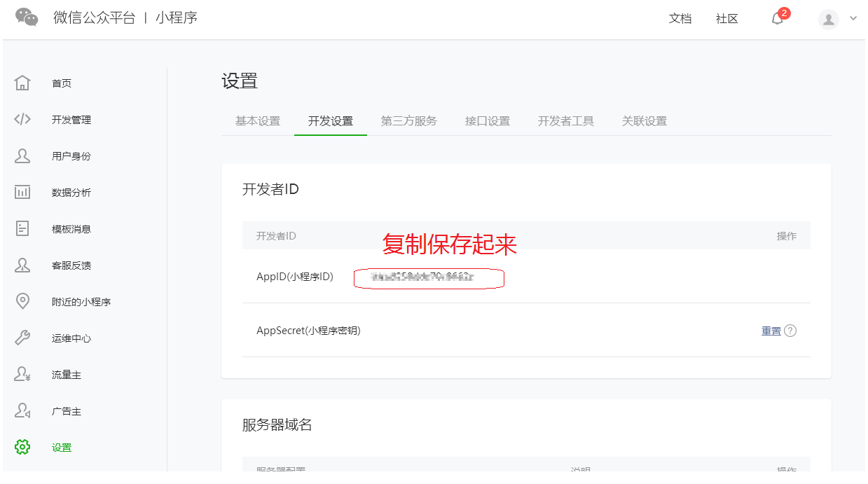The height and width of the screenshot is (484, 868).
Task: Open 客服反馈 in the sidebar
Action: [x=71, y=265]
